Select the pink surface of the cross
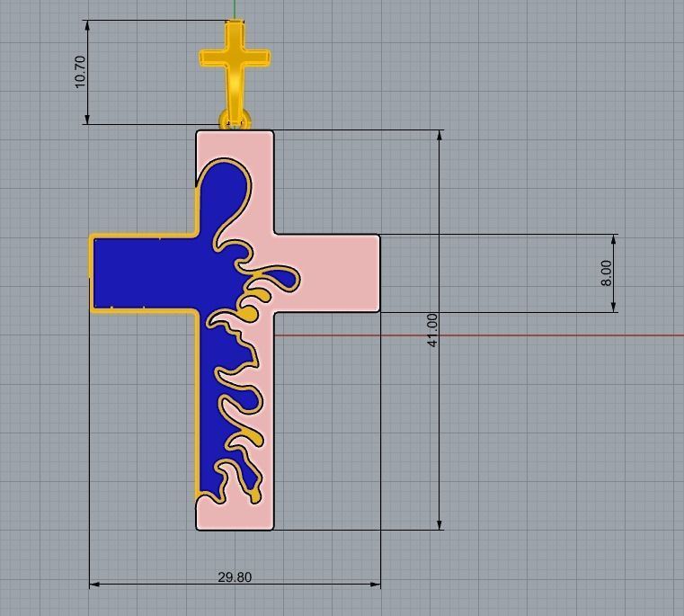684x616 pixels. (327, 272)
